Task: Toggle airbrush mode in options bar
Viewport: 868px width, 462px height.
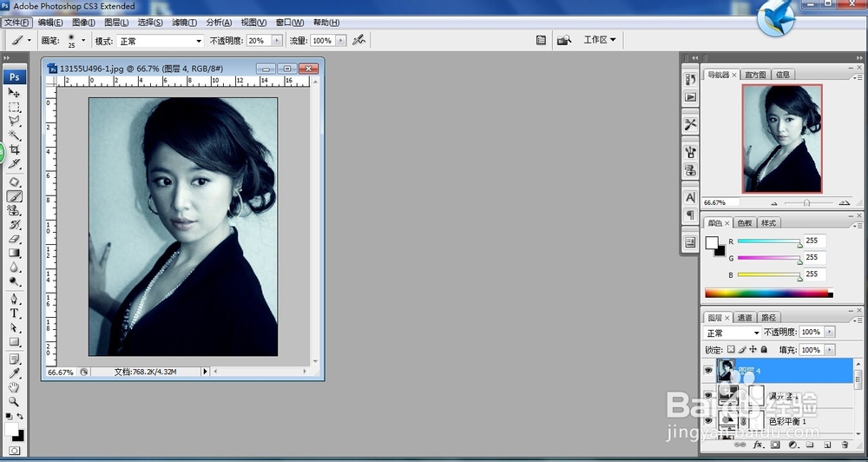Action: click(359, 40)
